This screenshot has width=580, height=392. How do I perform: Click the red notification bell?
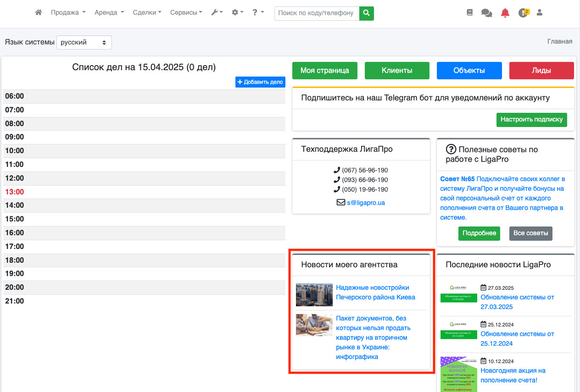[505, 13]
